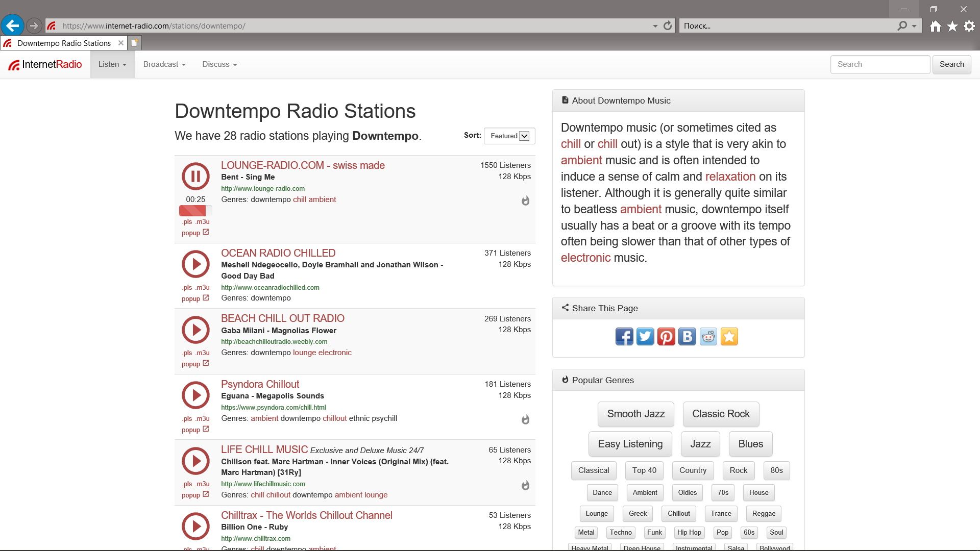The image size is (980, 551).
Task: Click the play button on OCEAN RADIO CHILLED
Action: (195, 264)
